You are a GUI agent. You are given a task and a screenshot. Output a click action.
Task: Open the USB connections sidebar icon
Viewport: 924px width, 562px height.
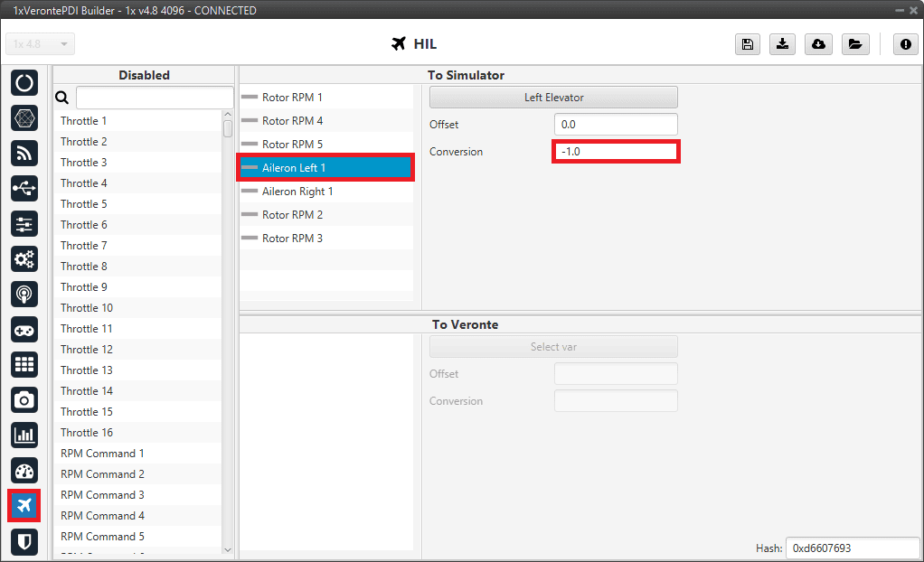pos(24,188)
